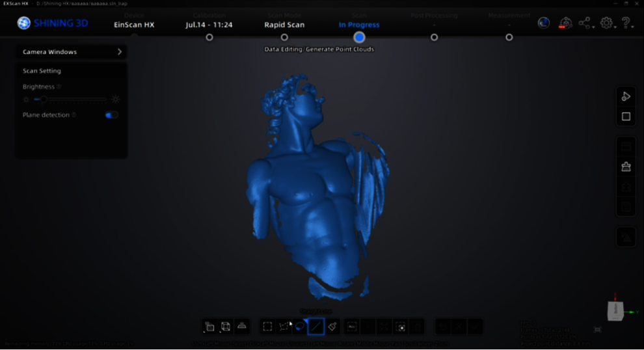Adjust the Brightness slider
The width and height of the screenshot is (644, 350).
(70, 100)
